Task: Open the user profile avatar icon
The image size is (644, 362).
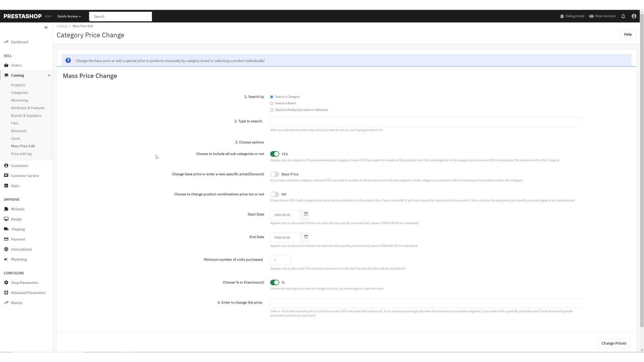Action: coord(634,16)
